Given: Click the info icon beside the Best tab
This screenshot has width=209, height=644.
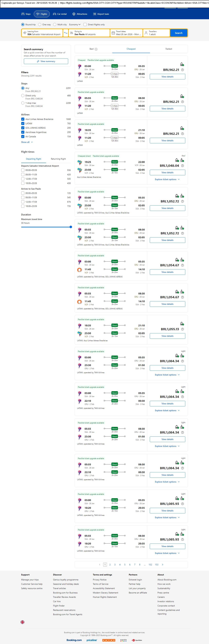Looking at the screenshot, I should pos(96,49).
